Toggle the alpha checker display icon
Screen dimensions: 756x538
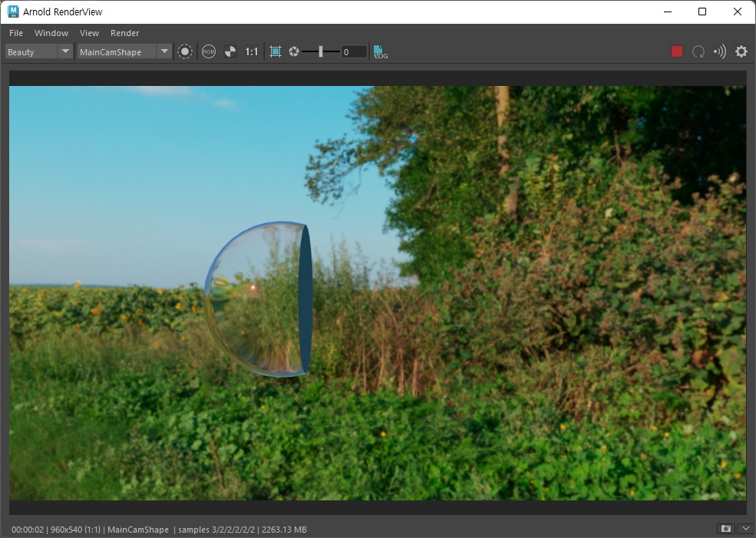[x=230, y=51]
